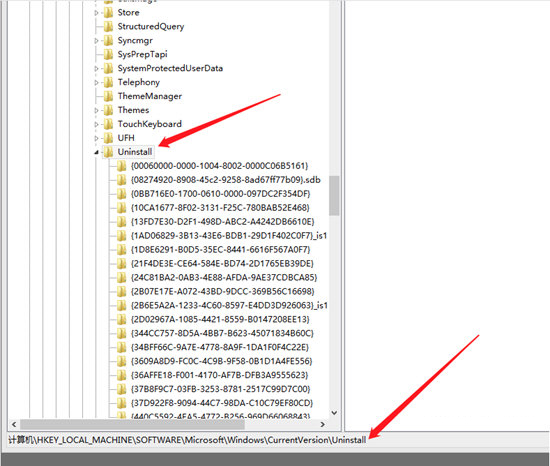550x466 pixels.
Task: Select key {2B07E17E-A072-43BD-9DCC-369B56C16698}
Action: coord(222,291)
